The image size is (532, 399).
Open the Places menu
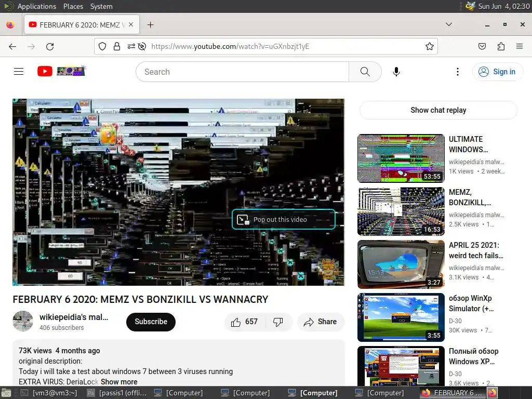pos(73,6)
